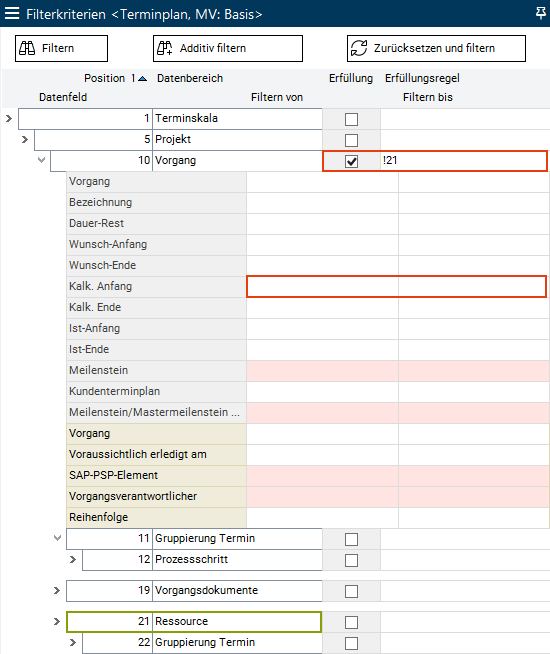Click the ascending sort arrow next to Position

click(142, 78)
